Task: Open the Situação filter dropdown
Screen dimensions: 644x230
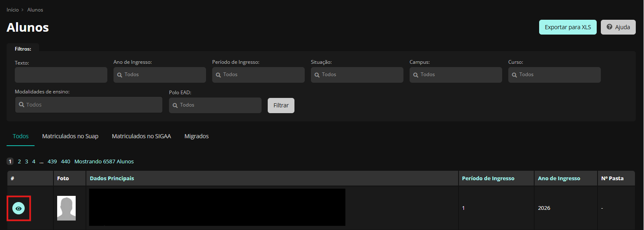Action: 357,75
